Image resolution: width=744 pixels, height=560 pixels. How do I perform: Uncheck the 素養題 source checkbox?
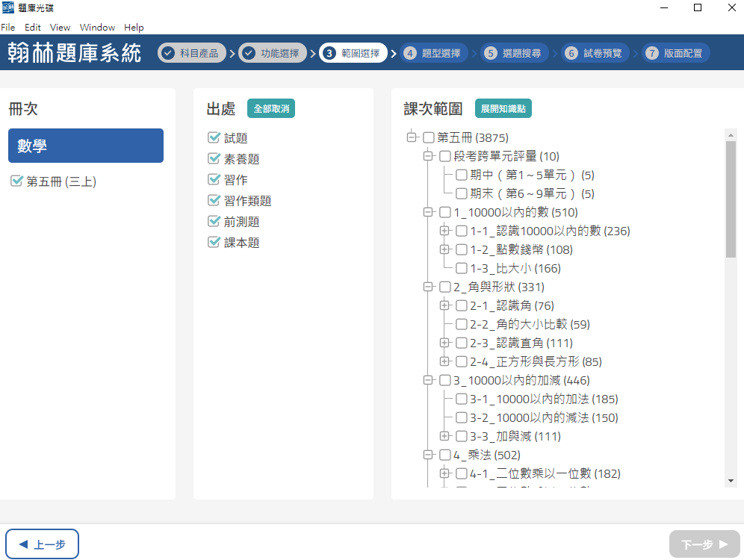214,159
